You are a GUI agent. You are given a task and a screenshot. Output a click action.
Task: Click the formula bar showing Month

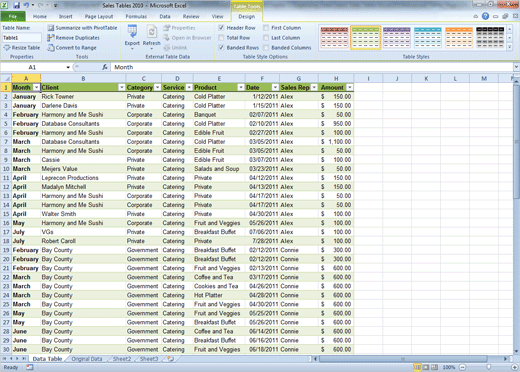[312, 67]
